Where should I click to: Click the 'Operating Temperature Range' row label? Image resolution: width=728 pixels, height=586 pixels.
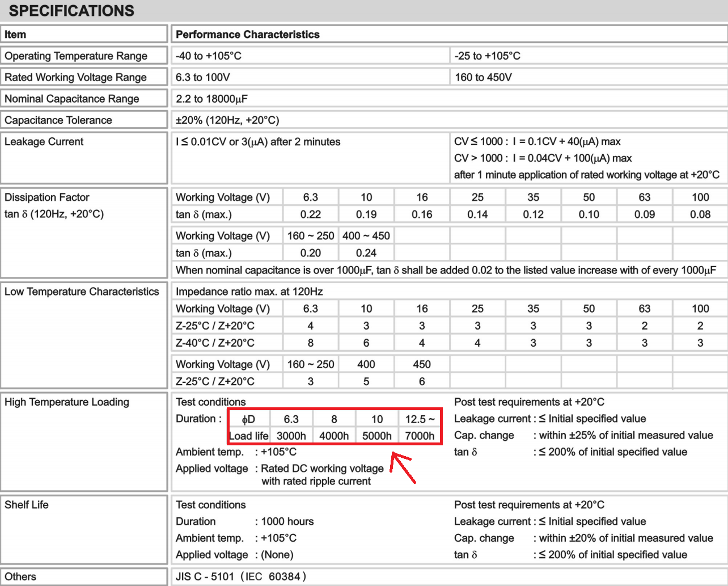(76, 56)
